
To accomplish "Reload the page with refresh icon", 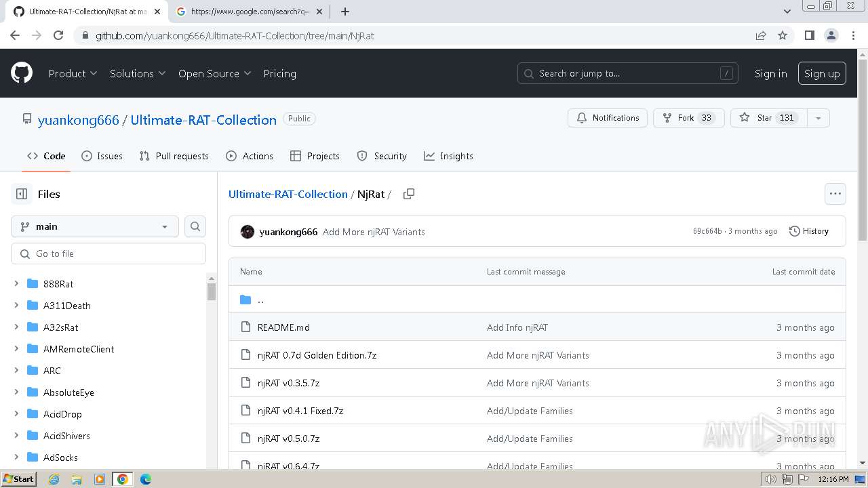I will coord(58,35).
